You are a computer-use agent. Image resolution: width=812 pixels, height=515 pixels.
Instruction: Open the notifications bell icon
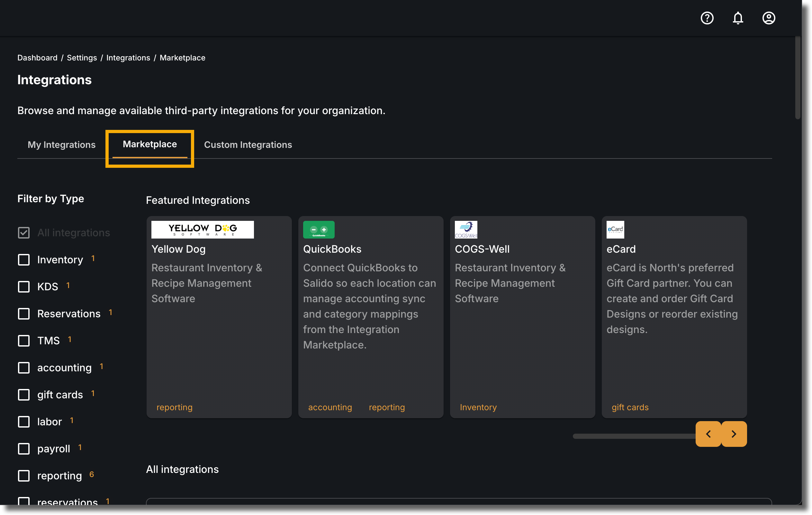coord(738,18)
